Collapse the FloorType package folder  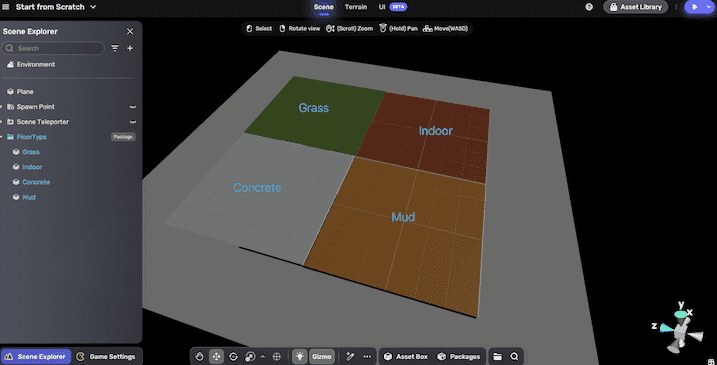pos(2,137)
